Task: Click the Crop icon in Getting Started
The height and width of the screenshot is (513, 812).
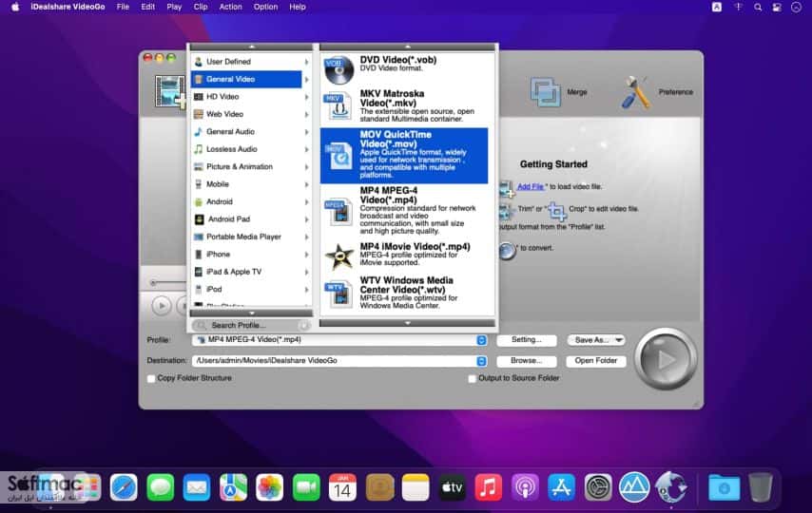Action: pos(557,210)
